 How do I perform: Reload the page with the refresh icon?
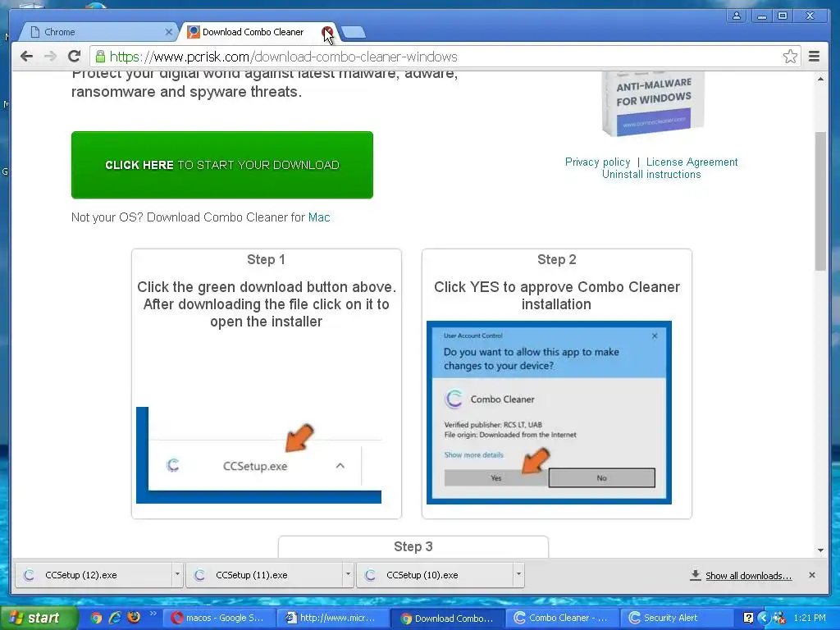click(x=74, y=57)
